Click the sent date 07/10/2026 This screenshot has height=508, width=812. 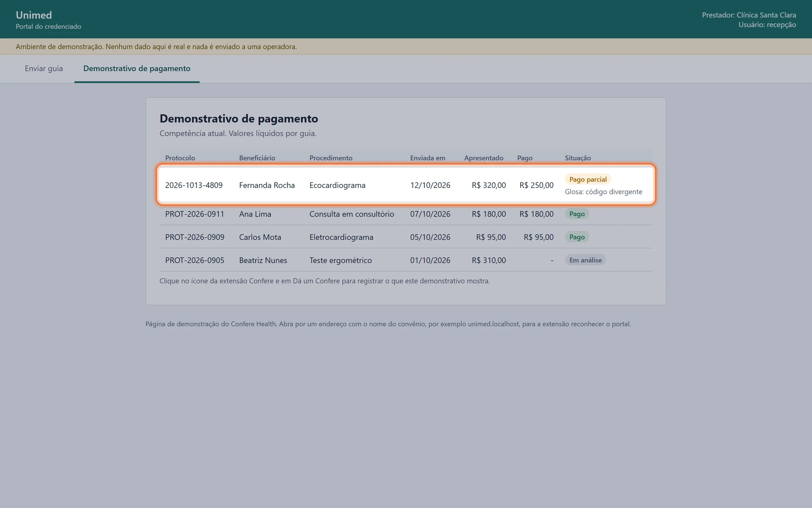(430, 214)
